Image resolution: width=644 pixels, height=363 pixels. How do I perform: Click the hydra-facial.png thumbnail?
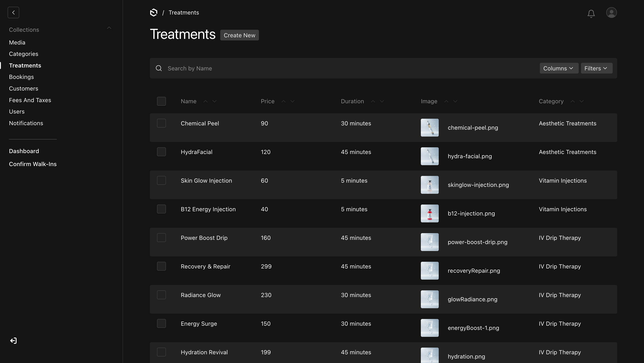pyautogui.click(x=430, y=156)
